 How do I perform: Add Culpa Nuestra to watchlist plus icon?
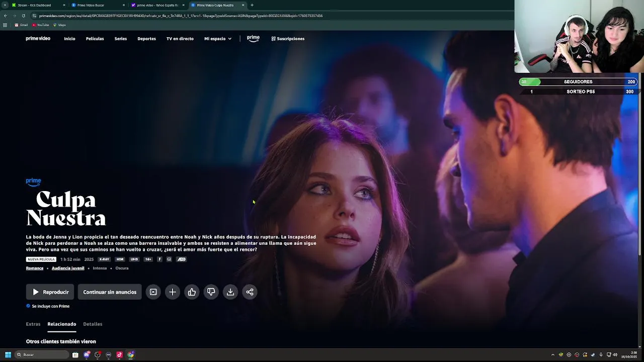(173, 292)
